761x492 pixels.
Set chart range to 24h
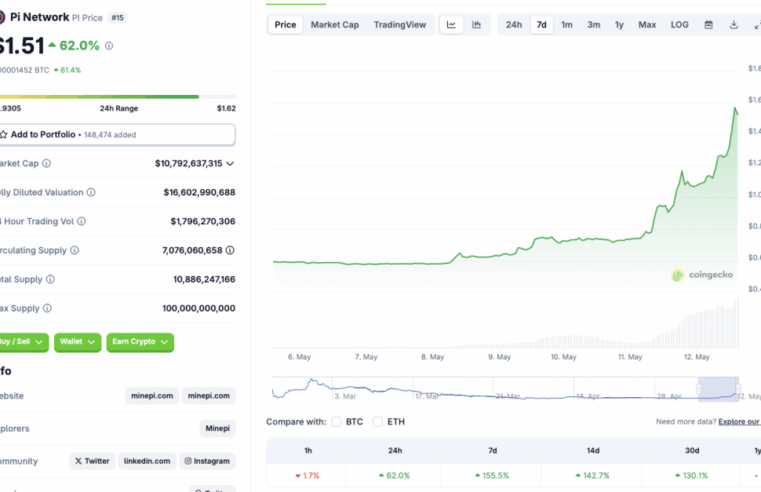(x=514, y=25)
